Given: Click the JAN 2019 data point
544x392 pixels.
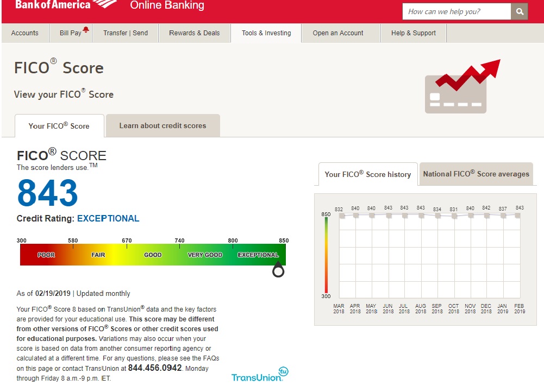Looking at the screenshot, I should click(x=503, y=216).
